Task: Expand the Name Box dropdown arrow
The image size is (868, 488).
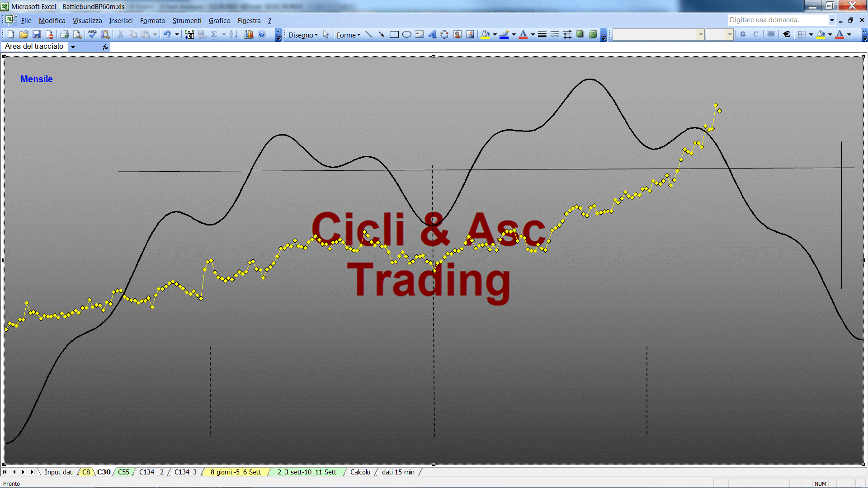Action: coord(73,47)
